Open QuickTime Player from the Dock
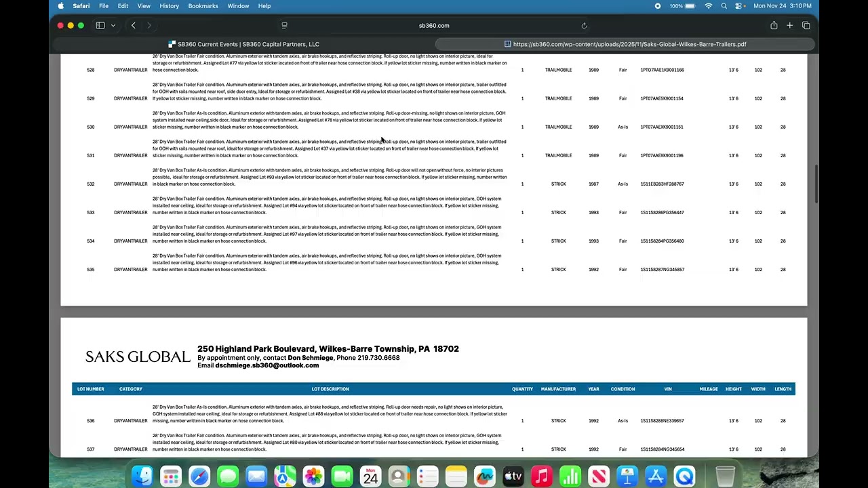This screenshot has width=868, height=488. click(x=685, y=476)
